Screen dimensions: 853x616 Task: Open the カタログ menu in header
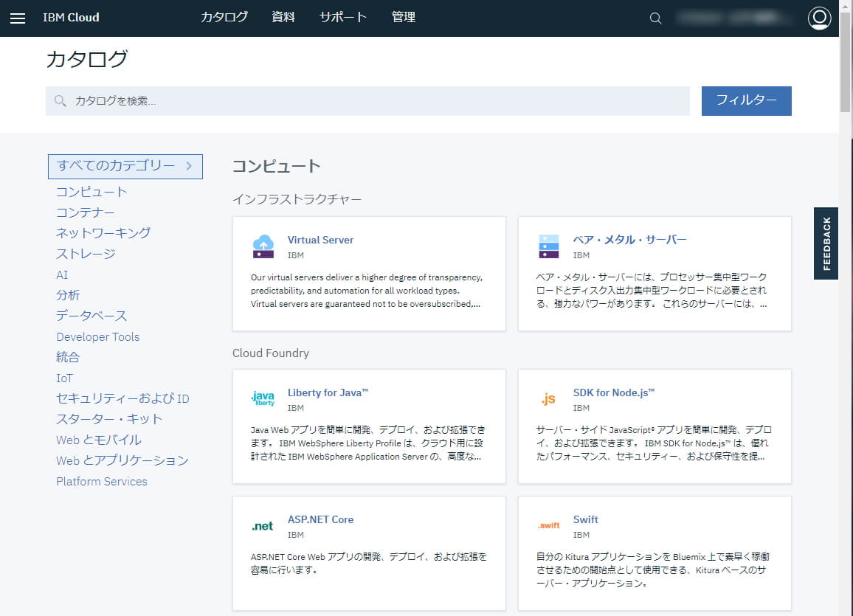[x=224, y=18]
